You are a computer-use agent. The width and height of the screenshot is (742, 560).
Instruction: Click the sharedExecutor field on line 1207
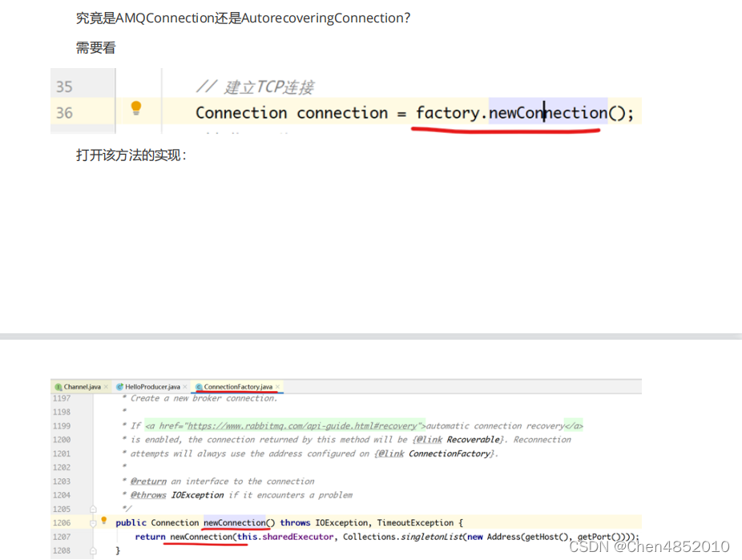coord(297,537)
